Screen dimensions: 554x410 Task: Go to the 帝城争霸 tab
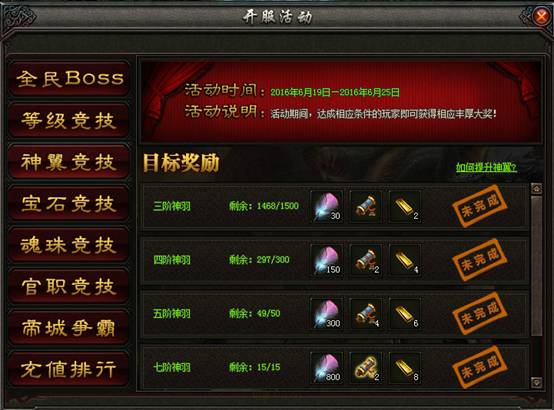pos(69,328)
